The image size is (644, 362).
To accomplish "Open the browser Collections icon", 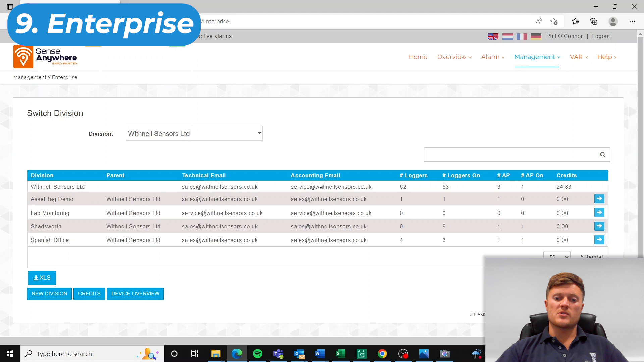I will coord(594,21).
